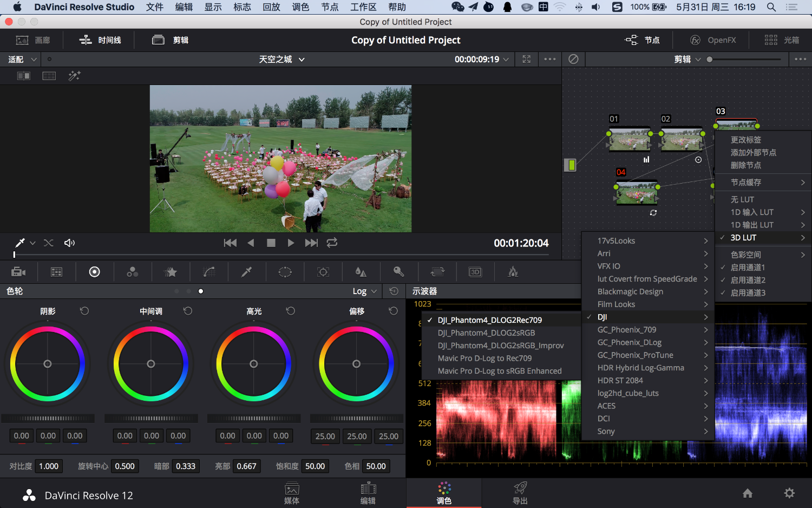812x508 pixels.
Task: Toggle the 画廊 gallery panel
Action: (33, 40)
